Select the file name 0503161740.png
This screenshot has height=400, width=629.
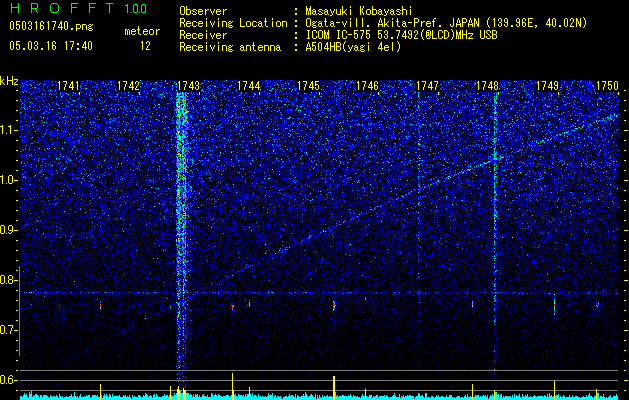(51, 26)
